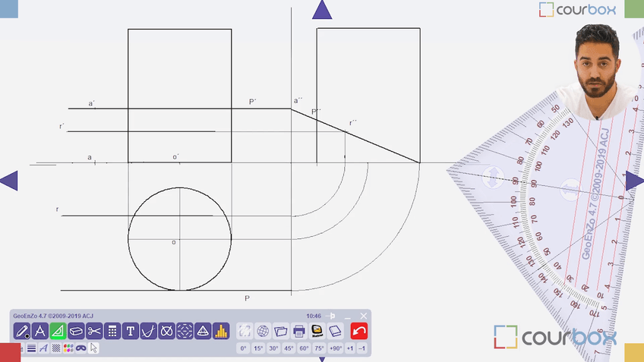Select the knot curve tool
The width and height of the screenshot is (644, 362).
point(166,331)
